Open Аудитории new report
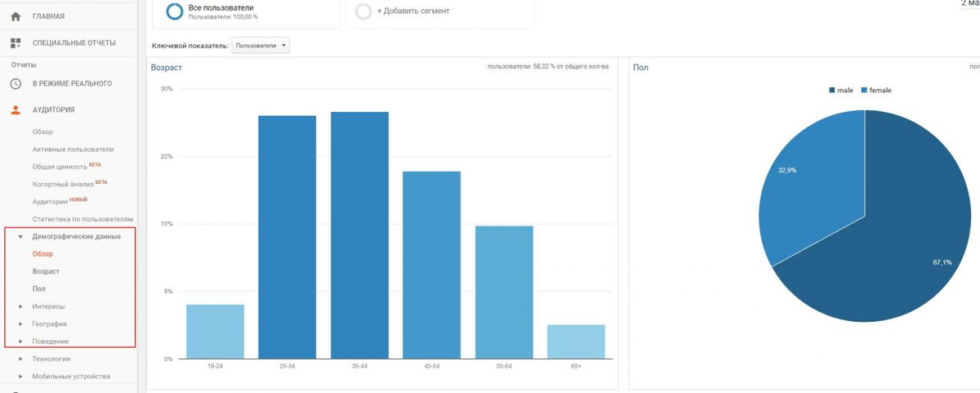 click(x=50, y=201)
